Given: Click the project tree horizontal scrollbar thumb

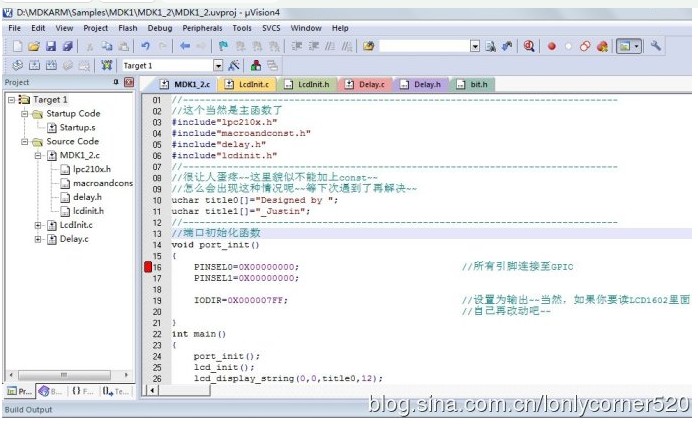Looking at the screenshot, I should pos(64,375).
